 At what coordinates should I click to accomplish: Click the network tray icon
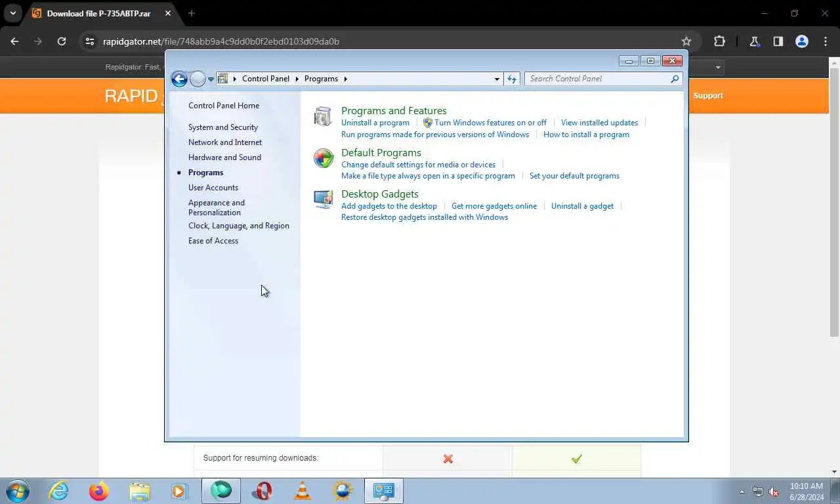pyautogui.click(x=758, y=492)
